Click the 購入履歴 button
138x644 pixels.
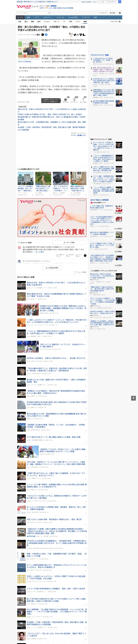click(112, 13)
